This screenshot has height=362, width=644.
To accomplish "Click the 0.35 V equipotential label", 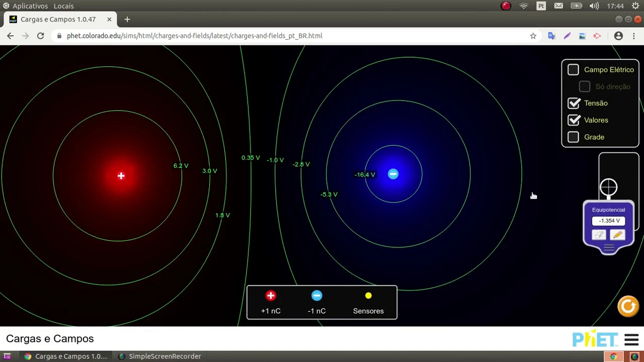I will [x=251, y=158].
